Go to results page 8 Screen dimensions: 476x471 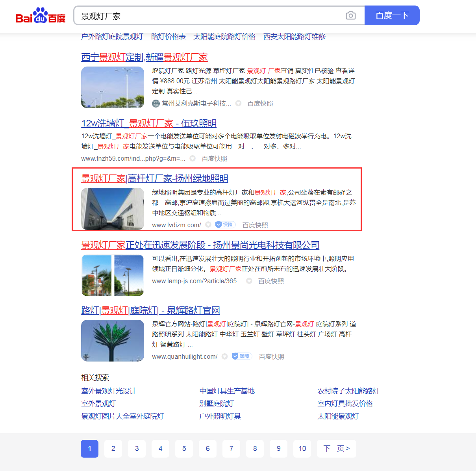tap(255, 449)
